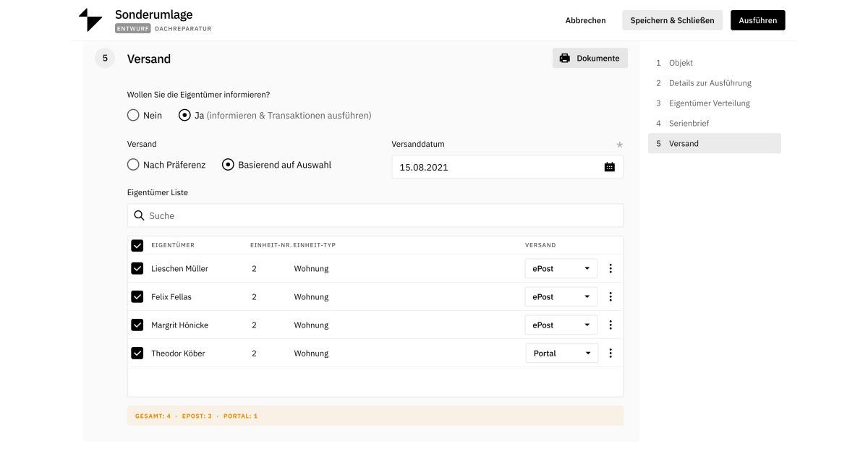868x454 pixels.
Task: Open more options for Felix Fellas
Action: click(x=610, y=296)
